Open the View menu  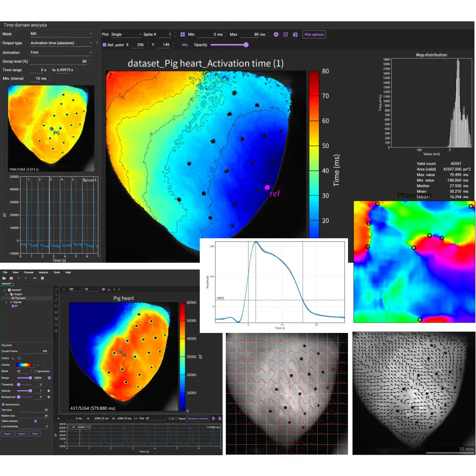pos(16,272)
